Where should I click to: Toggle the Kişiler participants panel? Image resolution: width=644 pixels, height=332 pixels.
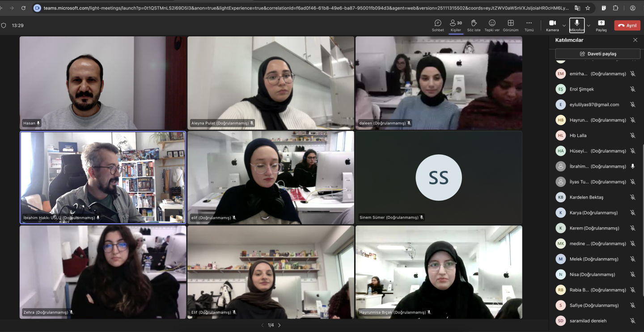tap(456, 26)
